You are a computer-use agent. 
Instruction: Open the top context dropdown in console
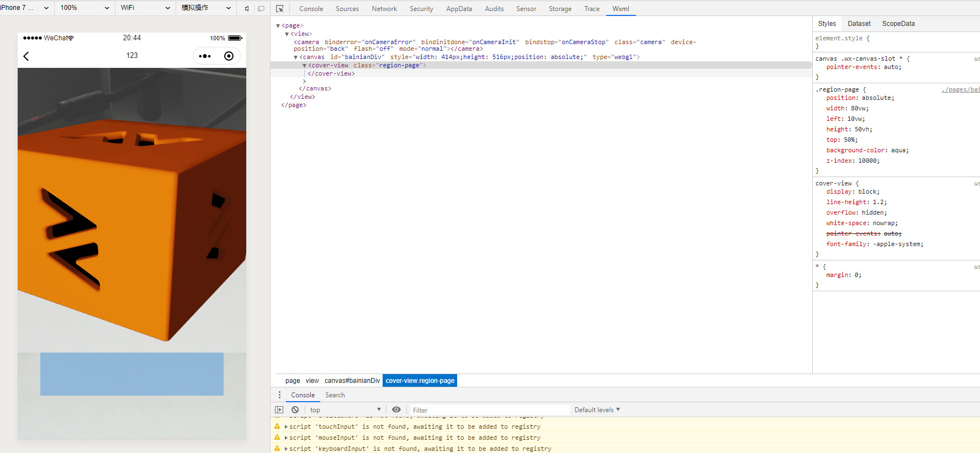(346, 410)
